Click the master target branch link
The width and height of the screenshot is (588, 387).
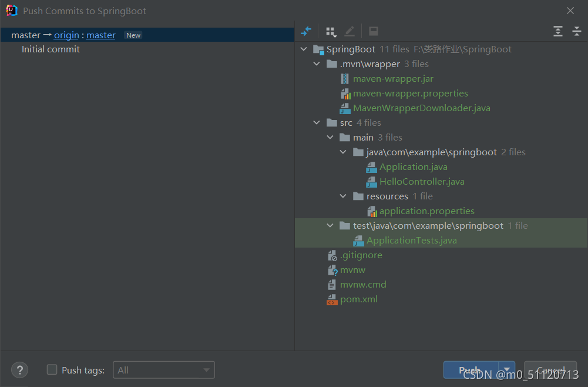coord(101,35)
